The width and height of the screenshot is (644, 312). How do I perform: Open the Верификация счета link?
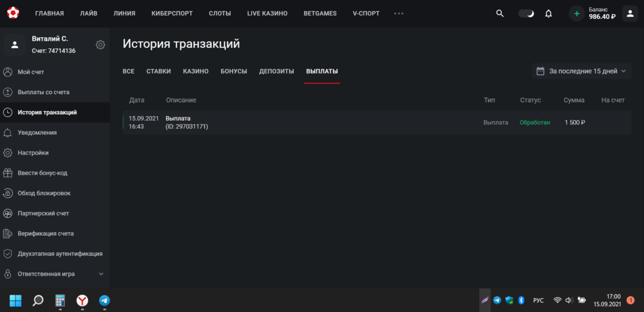click(x=46, y=233)
